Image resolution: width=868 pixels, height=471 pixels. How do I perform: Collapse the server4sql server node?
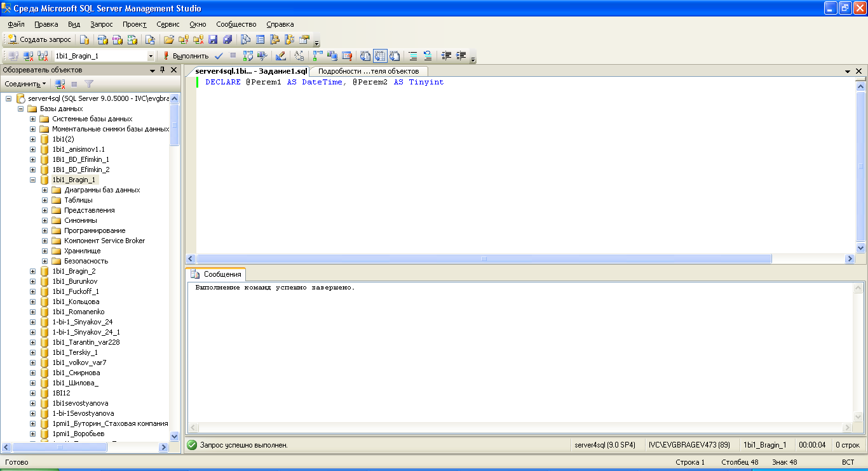8,98
